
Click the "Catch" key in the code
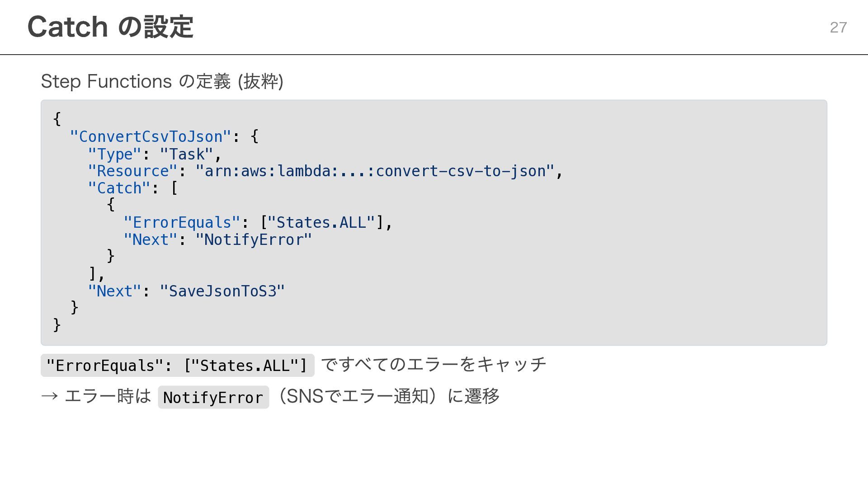click(x=119, y=188)
